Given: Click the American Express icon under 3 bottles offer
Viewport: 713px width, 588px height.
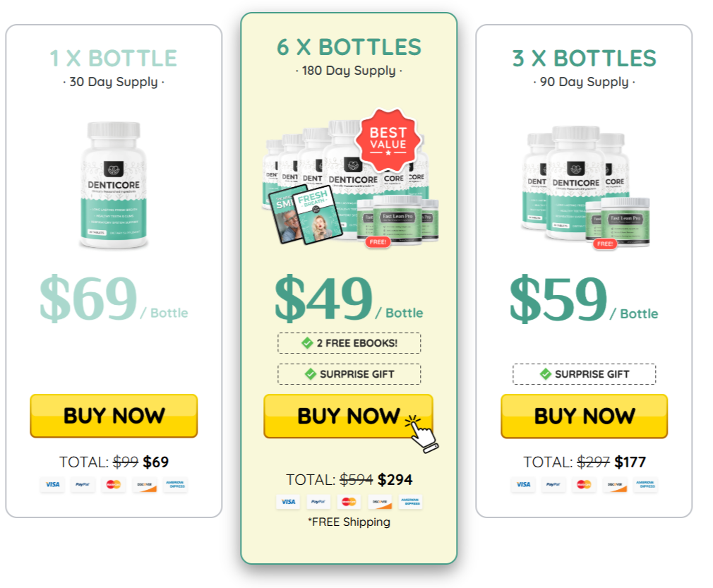Looking at the screenshot, I should [646, 484].
